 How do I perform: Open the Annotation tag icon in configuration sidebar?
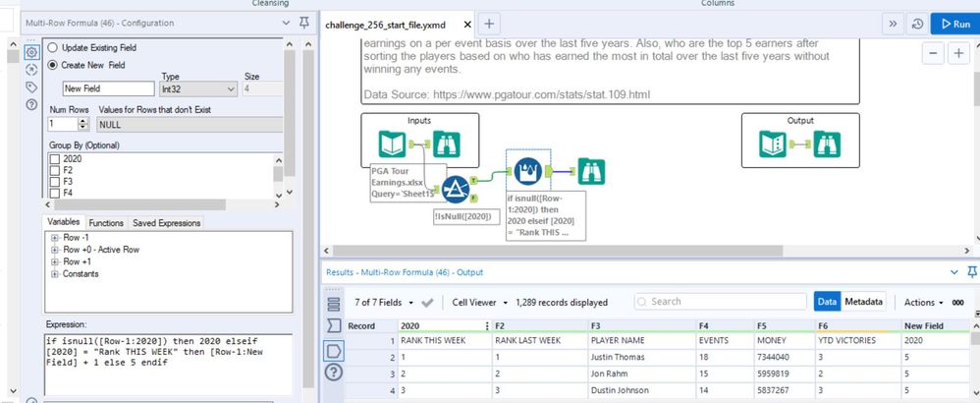(x=31, y=86)
